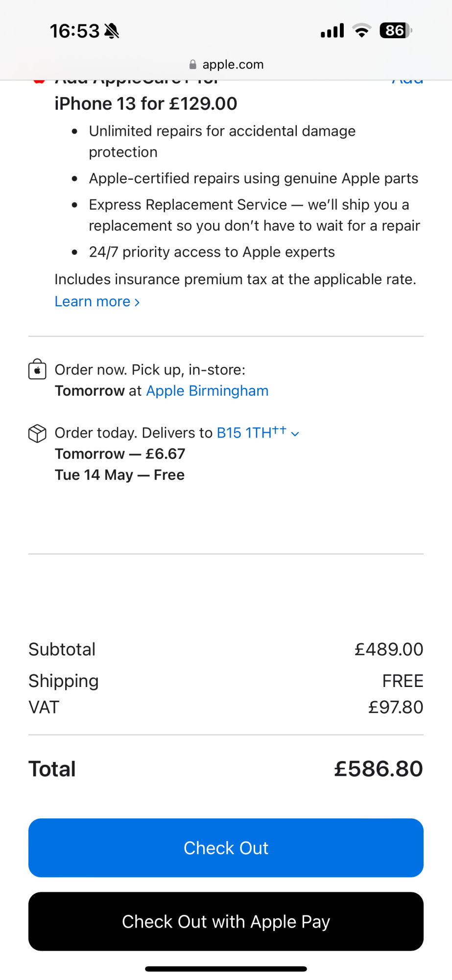Screen dimensions: 452x980
Task: Tap the Wi-Fi status icon
Action: pyautogui.click(x=362, y=31)
